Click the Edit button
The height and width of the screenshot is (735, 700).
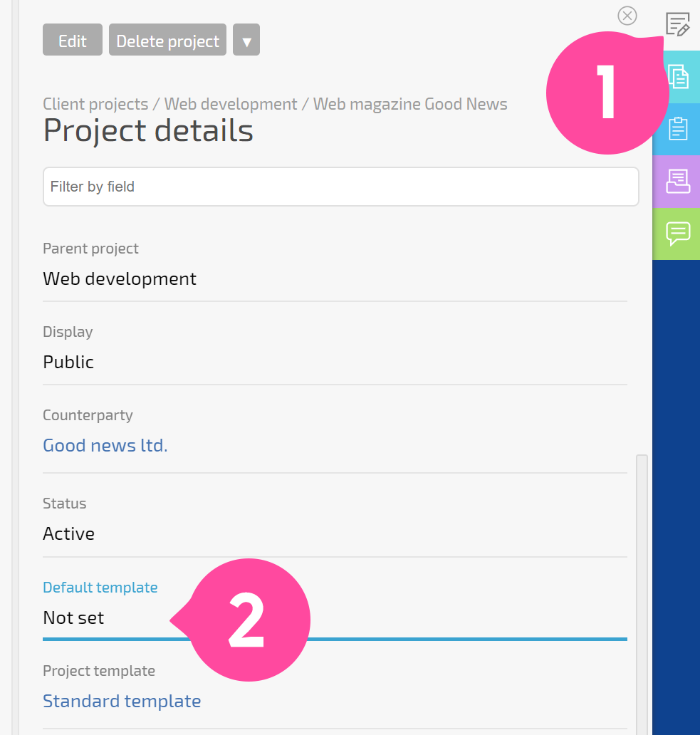(73, 40)
